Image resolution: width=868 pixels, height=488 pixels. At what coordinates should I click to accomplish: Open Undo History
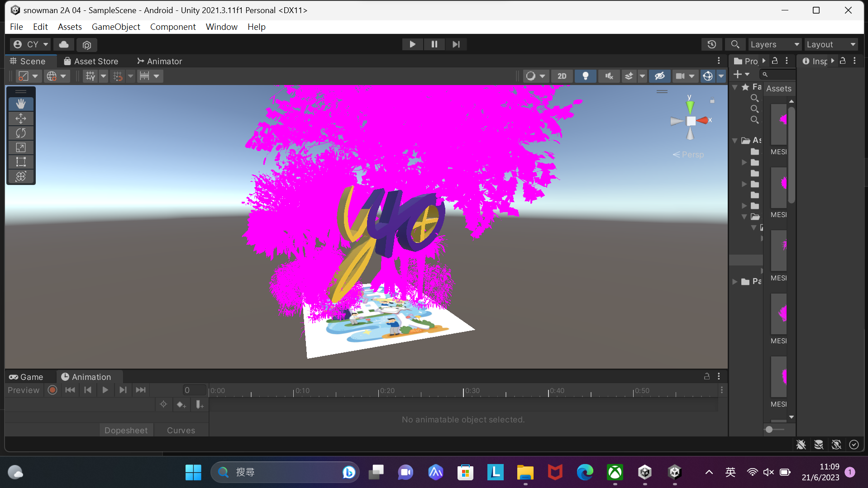[711, 44]
